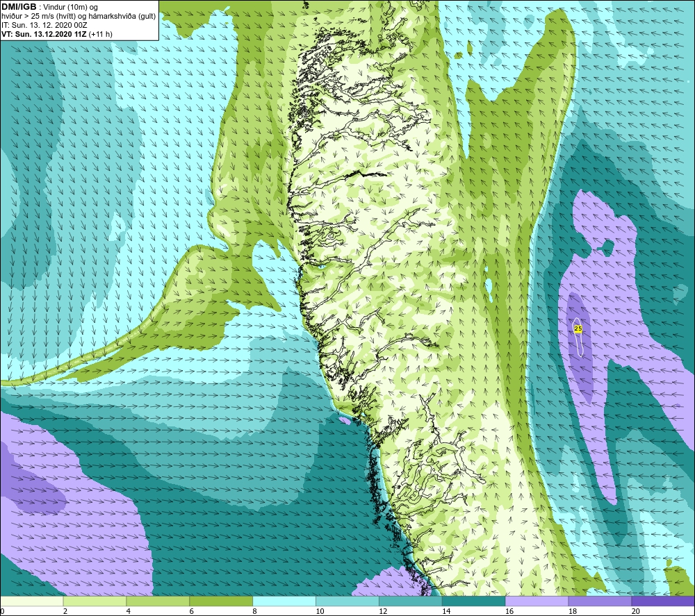Click the 2-4 m/s light green swatch
Screen dimensions: 695x616
tap(95, 601)
